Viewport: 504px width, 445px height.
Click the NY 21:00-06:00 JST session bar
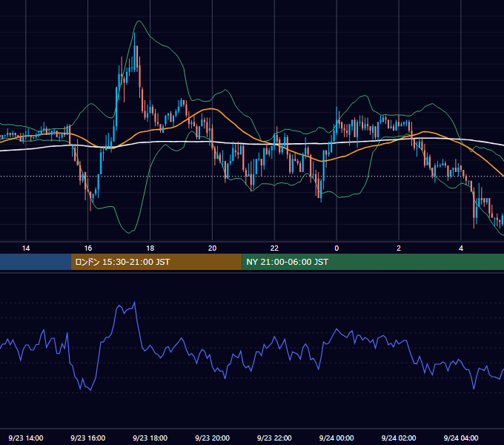click(373, 262)
